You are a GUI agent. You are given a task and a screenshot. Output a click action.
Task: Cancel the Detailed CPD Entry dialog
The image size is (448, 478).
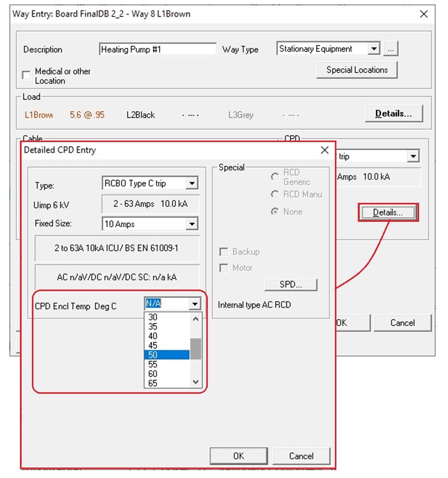point(301,456)
